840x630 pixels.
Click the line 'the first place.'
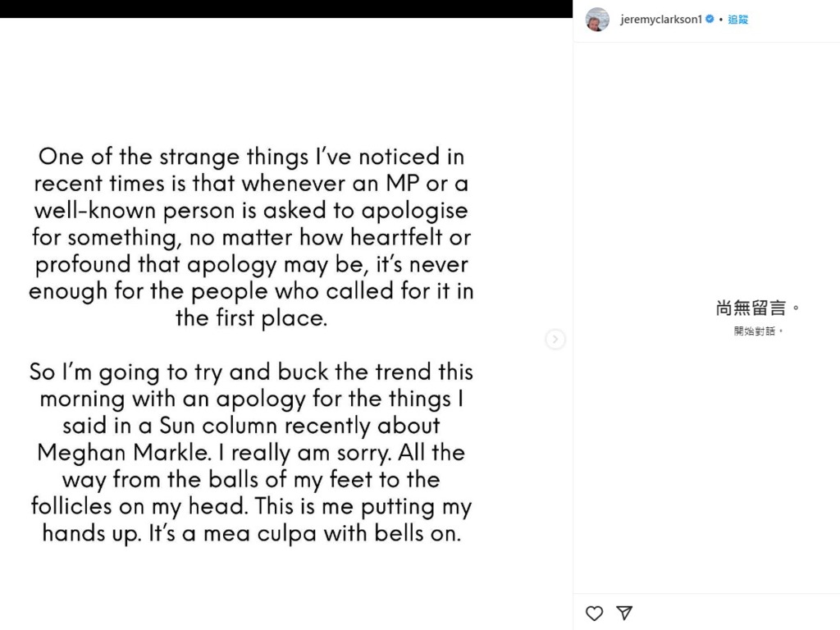(251, 317)
